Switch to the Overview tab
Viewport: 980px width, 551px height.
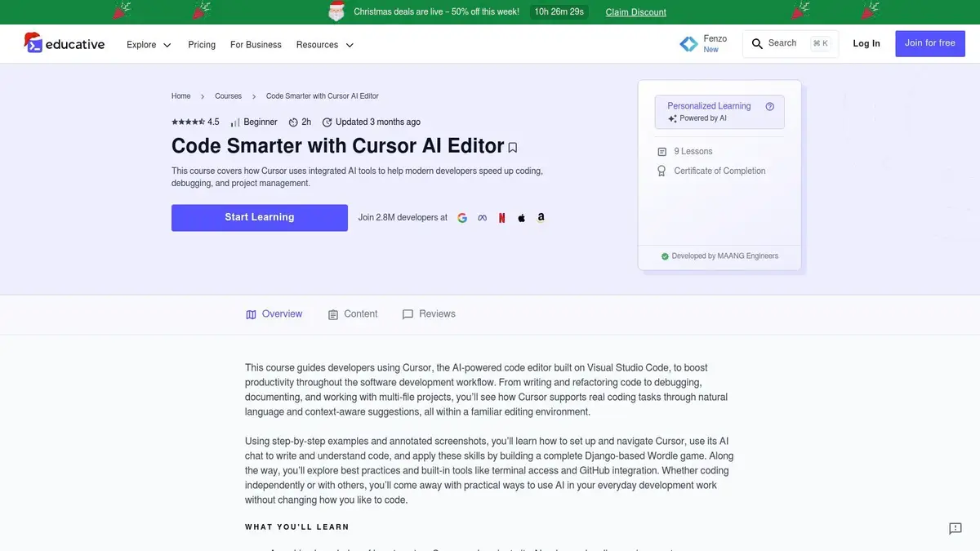(x=274, y=314)
